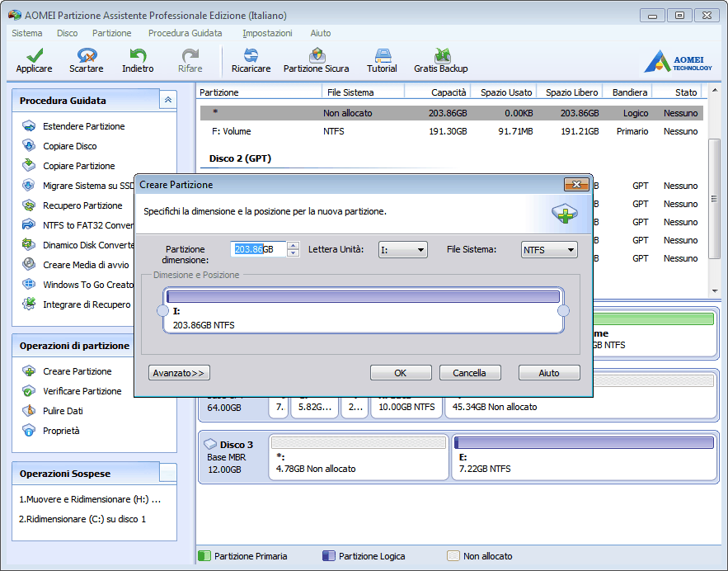Click the Pulire Dati icon
Viewport: 728px width, 571px height.
[x=29, y=411]
